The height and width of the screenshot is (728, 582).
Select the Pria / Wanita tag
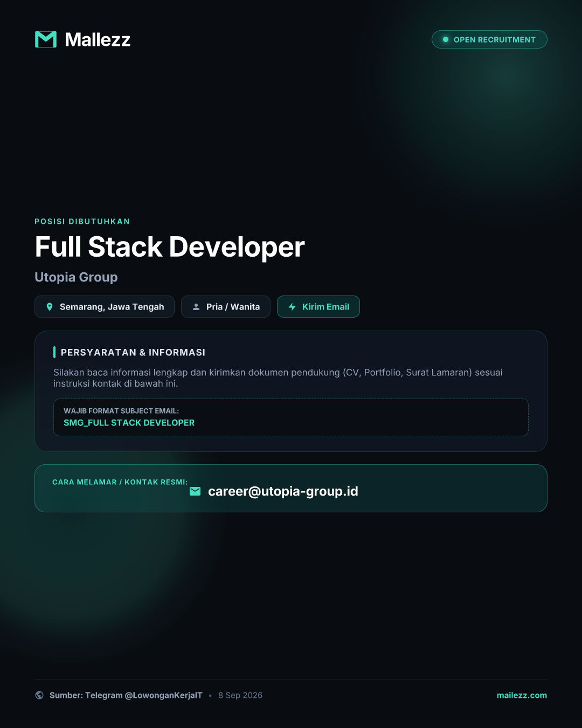point(226,307)
